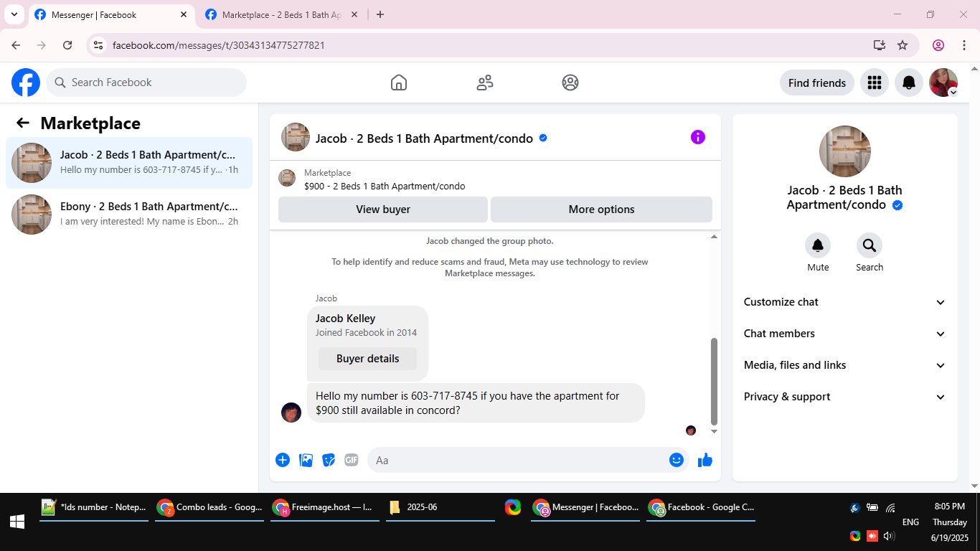Go back using the Marketplace back arrow
980x551 pixels.
coord(23,123)
